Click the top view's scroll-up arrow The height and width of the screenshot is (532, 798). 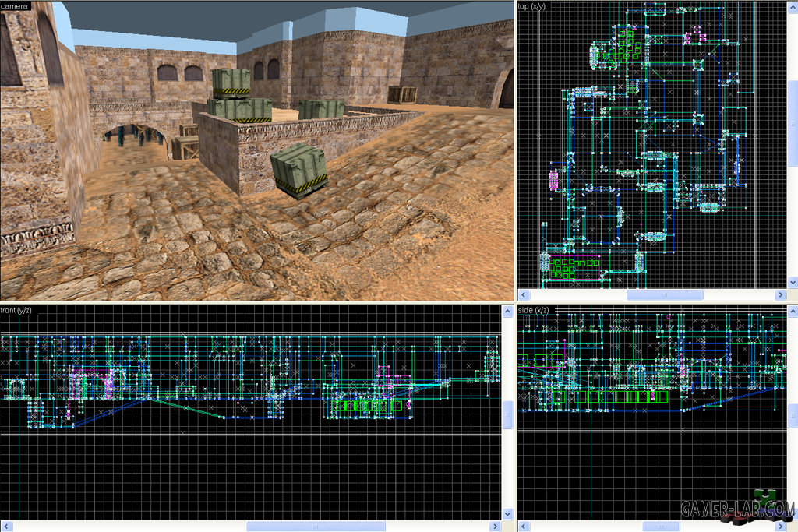(x=793, y=7)
